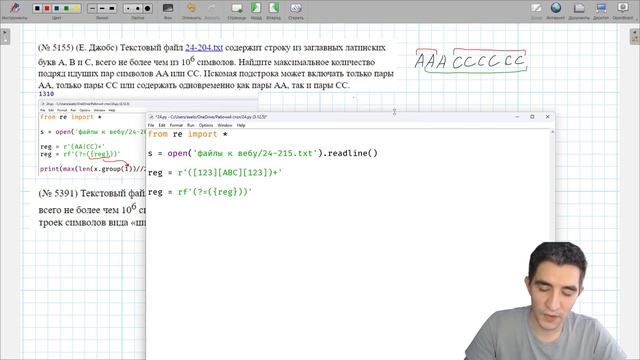Click the print(max(len(x.group(1)) line in background editor
The image size is (640, 360).
93,169
